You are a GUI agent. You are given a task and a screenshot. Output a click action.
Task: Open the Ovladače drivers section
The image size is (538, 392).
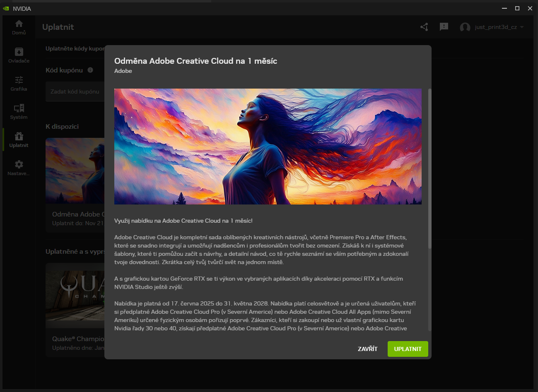[19, 55]
